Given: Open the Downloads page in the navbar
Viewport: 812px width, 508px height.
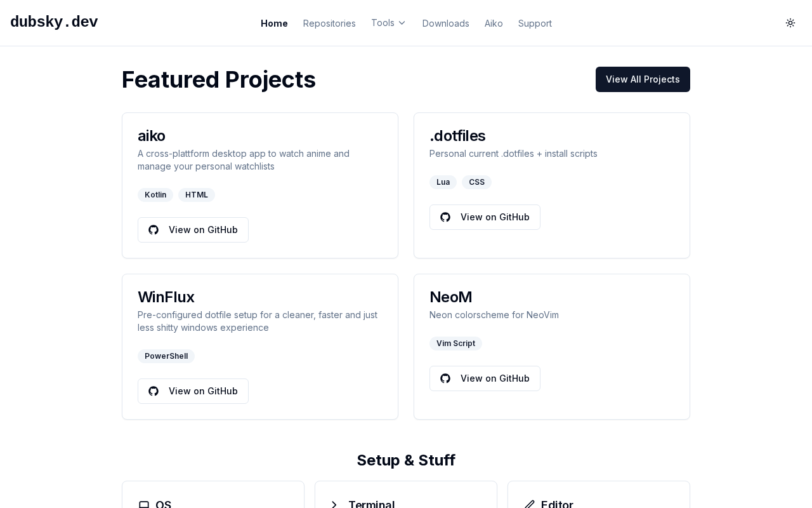Looking at the screenshot, I should [445, 23].
